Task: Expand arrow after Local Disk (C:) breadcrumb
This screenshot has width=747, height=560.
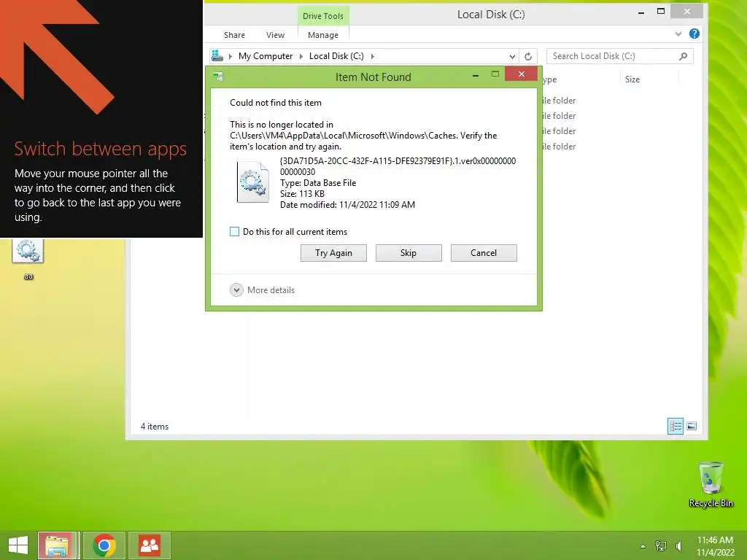Action: point(373,56)
